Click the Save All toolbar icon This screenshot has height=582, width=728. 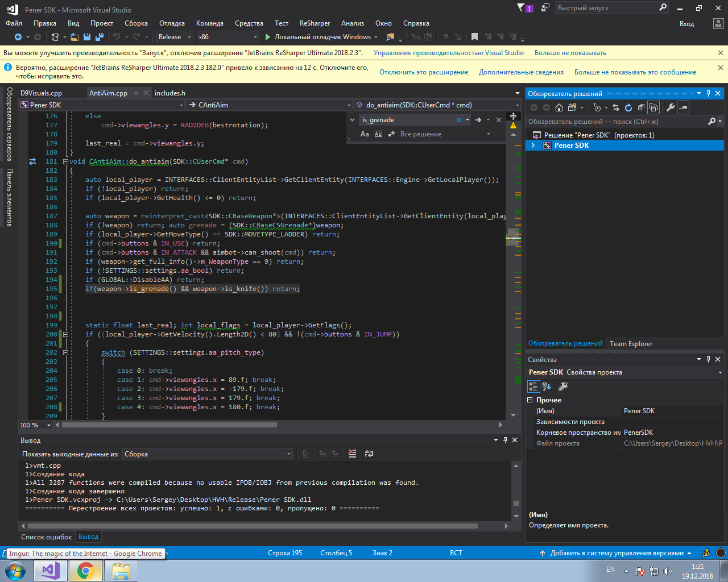(100, 37)
